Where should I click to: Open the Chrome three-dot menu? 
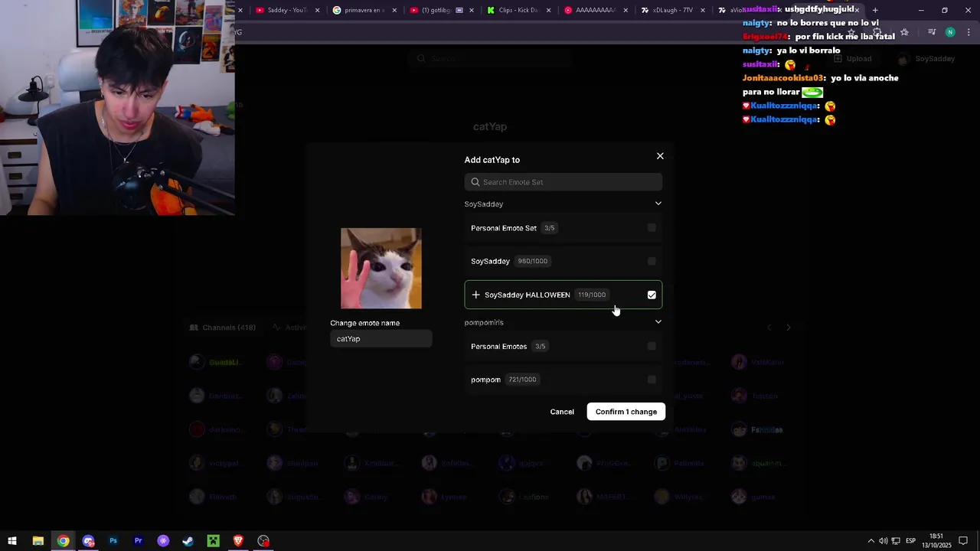(969, 32)
